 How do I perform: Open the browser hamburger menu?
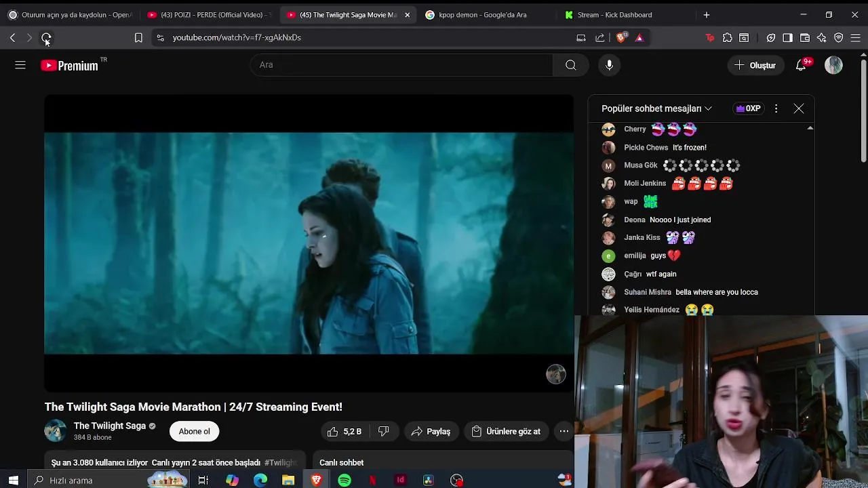click(x=856, y=38)
